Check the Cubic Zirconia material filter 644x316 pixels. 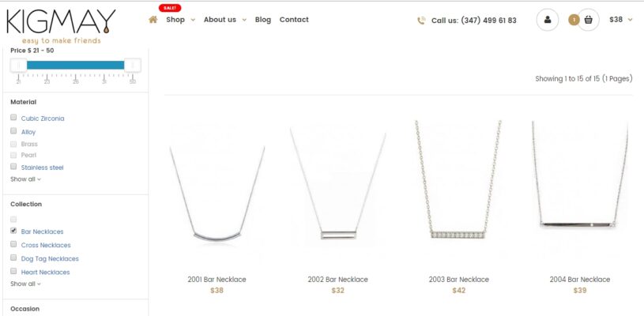[13, 118]
